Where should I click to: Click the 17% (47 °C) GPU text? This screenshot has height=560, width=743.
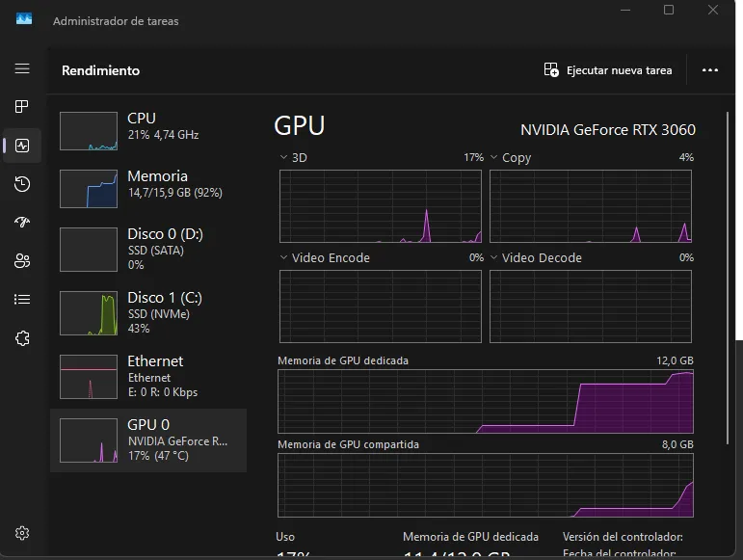coord(158,456)
